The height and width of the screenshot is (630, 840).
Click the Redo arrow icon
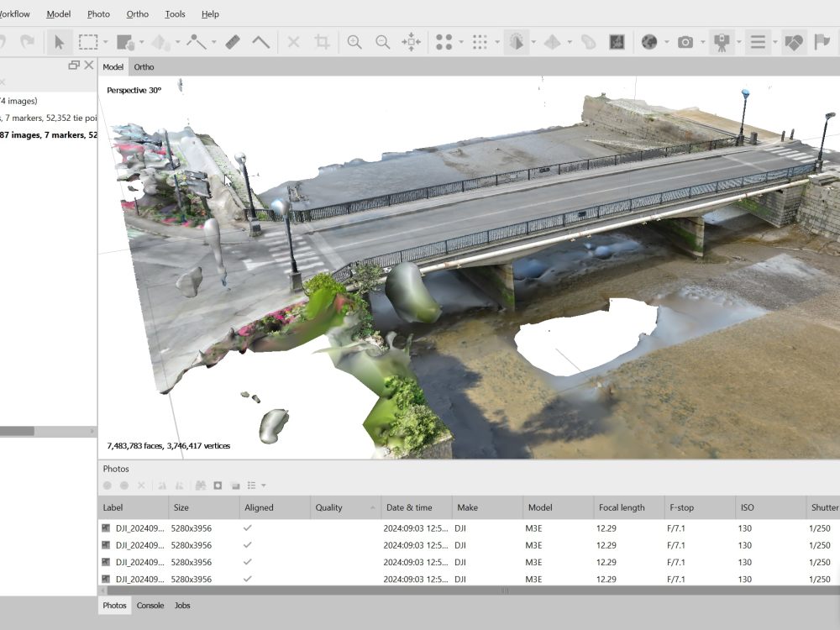pyautogui.click(x=27, y=42)
